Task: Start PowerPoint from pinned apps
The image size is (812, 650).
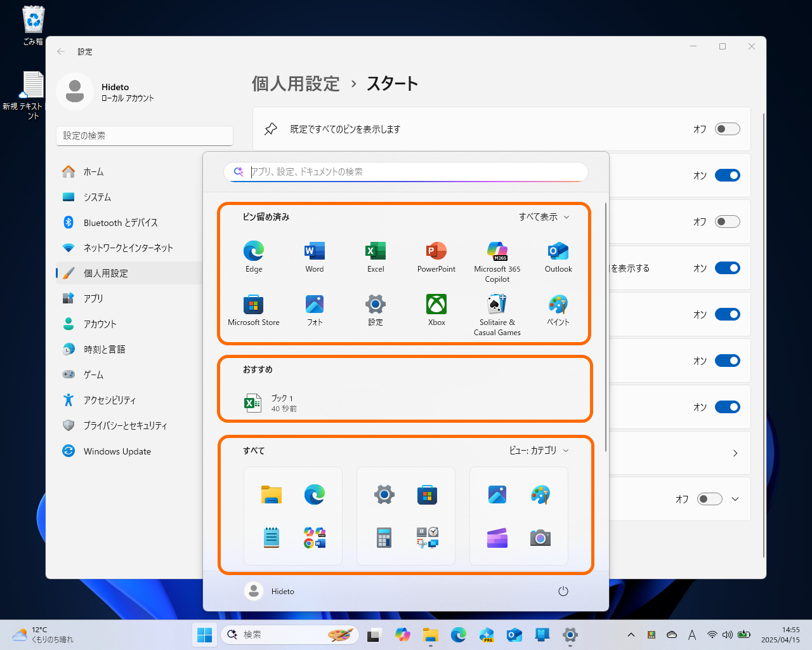Action: click(x=436, y=256)
